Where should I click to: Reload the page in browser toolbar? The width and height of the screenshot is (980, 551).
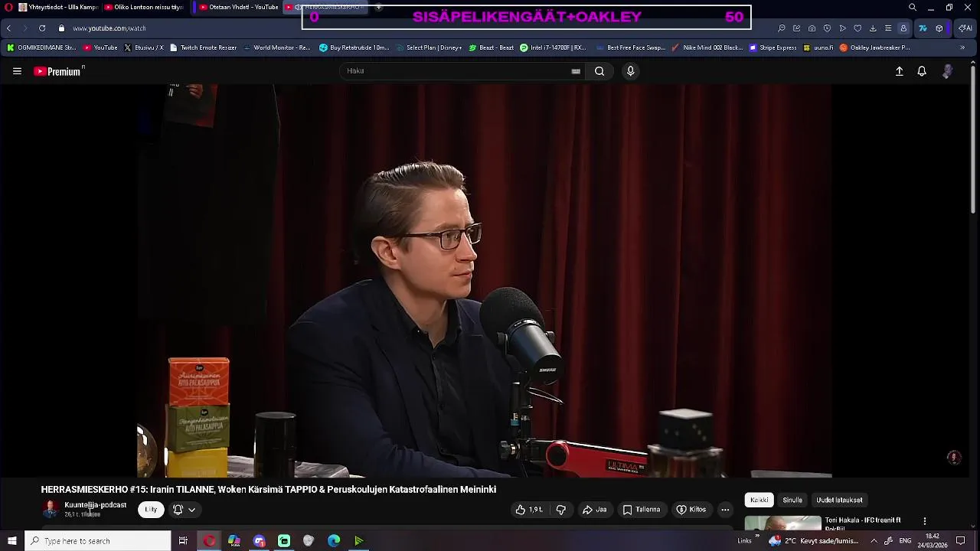[42, 28]
